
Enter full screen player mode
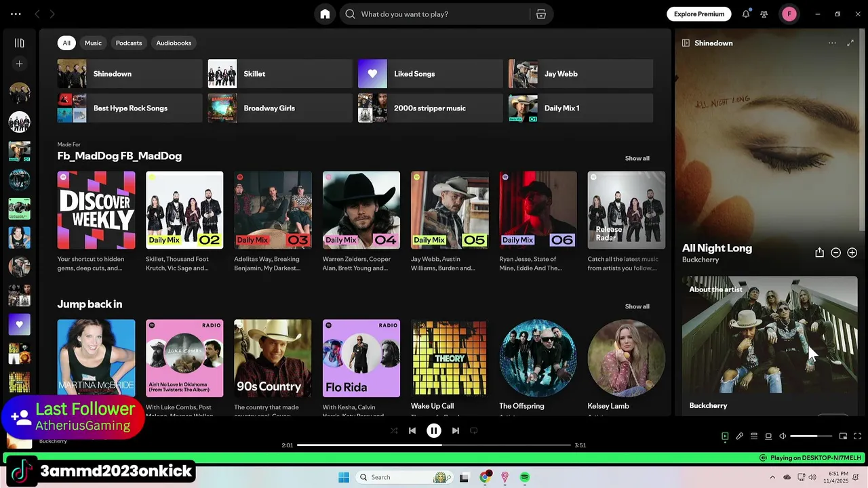[857, 436]
